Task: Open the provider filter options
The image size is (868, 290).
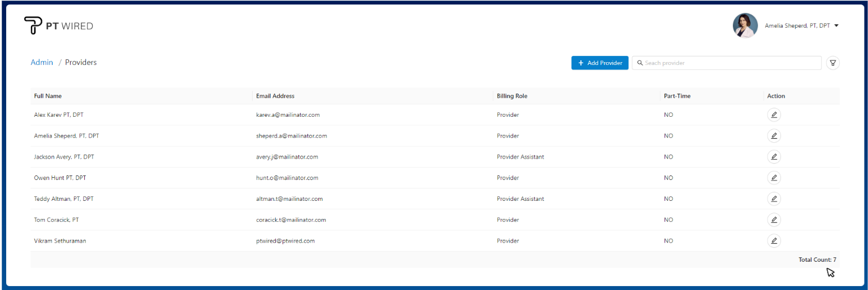Action: click(x=832, y=63)
